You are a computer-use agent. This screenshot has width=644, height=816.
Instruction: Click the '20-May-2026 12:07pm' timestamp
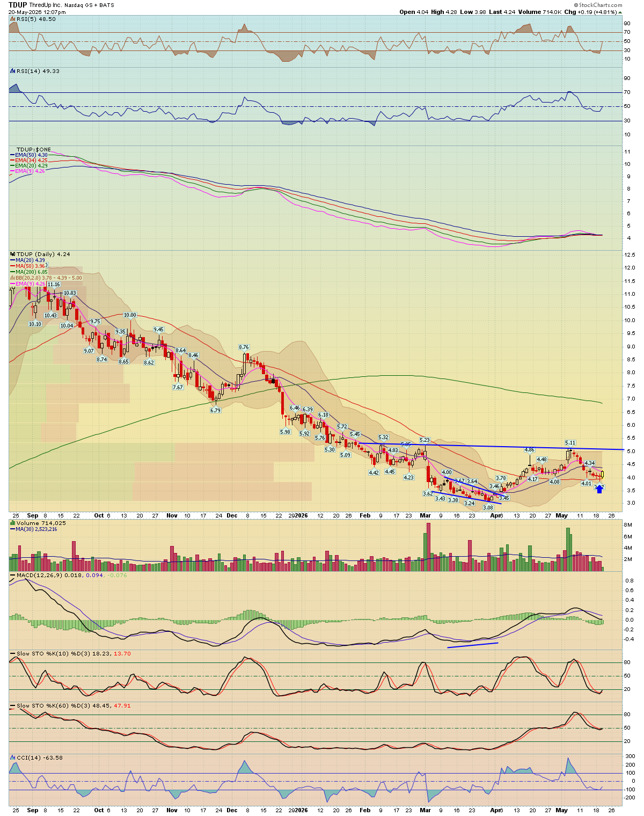point(37,12)
